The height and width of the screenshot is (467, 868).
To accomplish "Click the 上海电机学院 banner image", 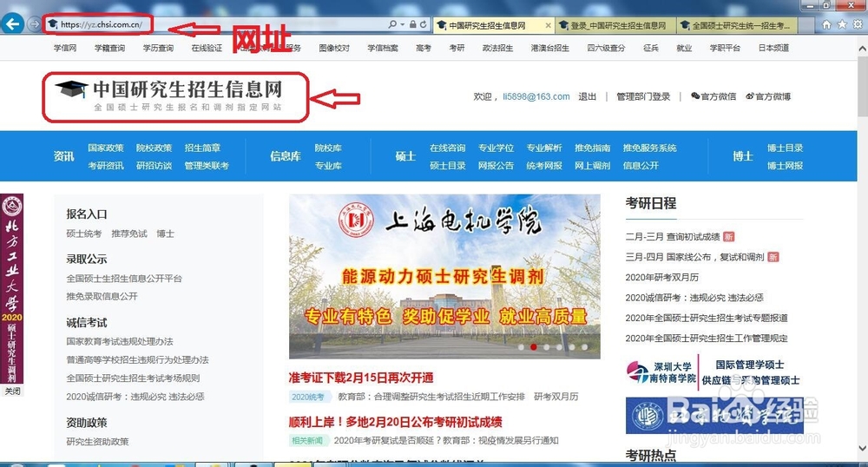I will tap(444, 277).
